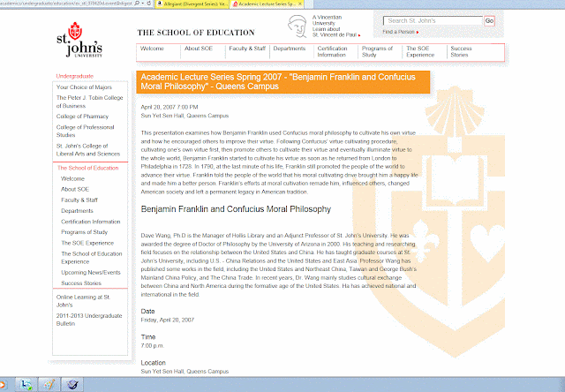Open the media player taskbar icon
The image size is (565, 392).
4,385
